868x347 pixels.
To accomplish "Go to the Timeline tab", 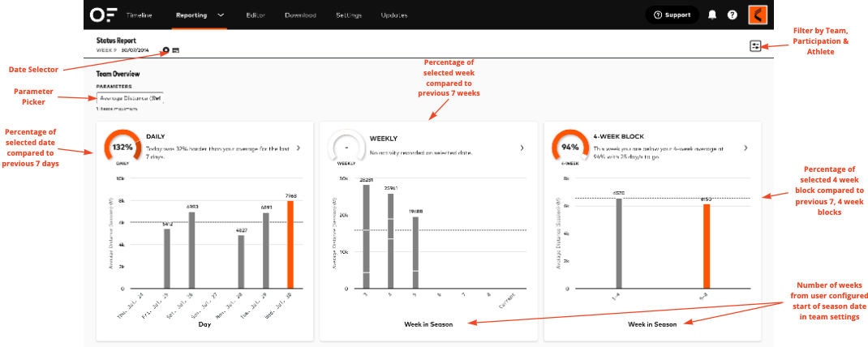I will point(139,15).
